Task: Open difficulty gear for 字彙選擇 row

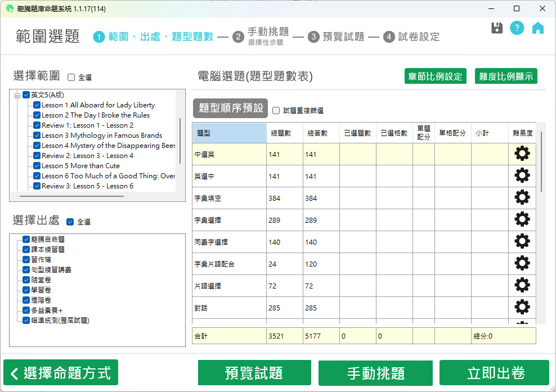Action: click(x=522, y=220)
